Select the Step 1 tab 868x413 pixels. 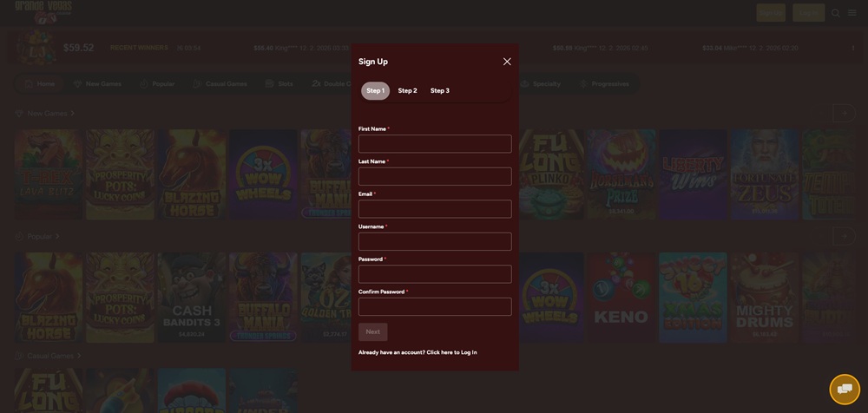pos(375,91)
